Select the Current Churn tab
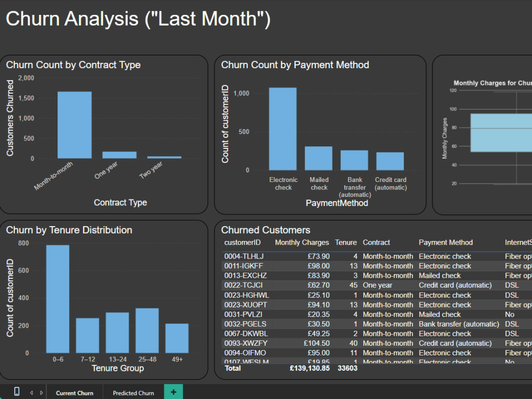This screenshot has width=532, height=399. click(74, 393)
